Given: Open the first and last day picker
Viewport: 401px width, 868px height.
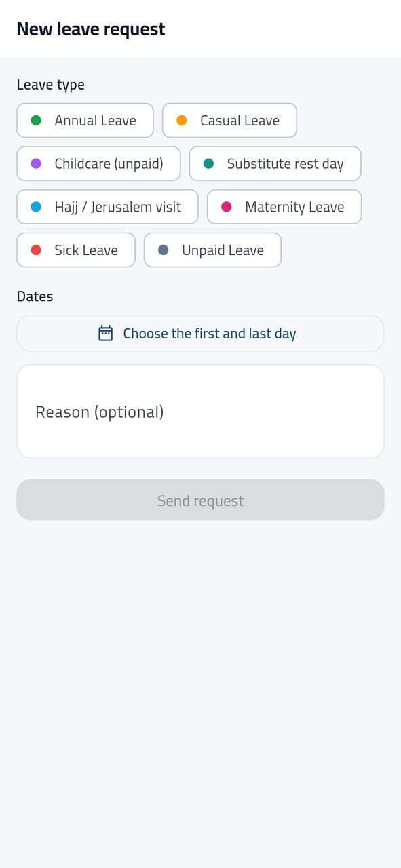Looking at the screenshot, I should point(200,333).
